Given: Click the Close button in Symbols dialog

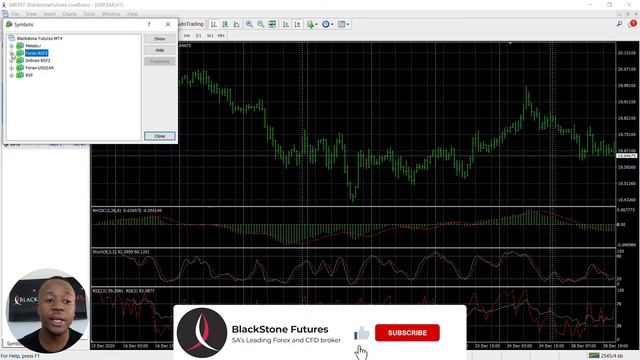Looking at the screenshot, I should pyautogui.click(x=160, y=136).
